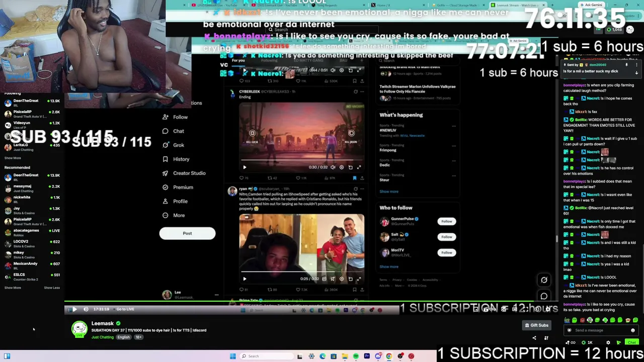The height and width of the screenshot is (362, 644).
Task: Open Premium in the X sidebar
Action: pyautogui.click(x=178, y=188)
